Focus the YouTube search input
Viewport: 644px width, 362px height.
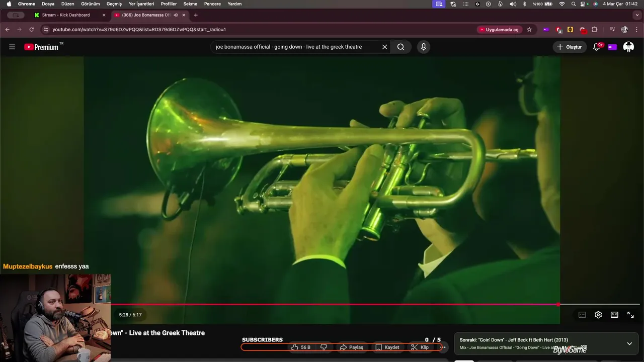click(296, 47)
